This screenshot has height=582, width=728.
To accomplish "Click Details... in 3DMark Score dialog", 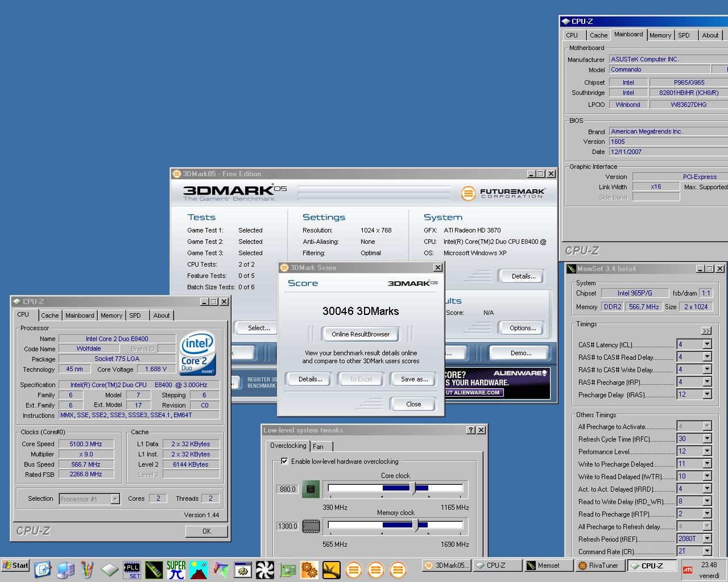I will click(x=311, y=379).
